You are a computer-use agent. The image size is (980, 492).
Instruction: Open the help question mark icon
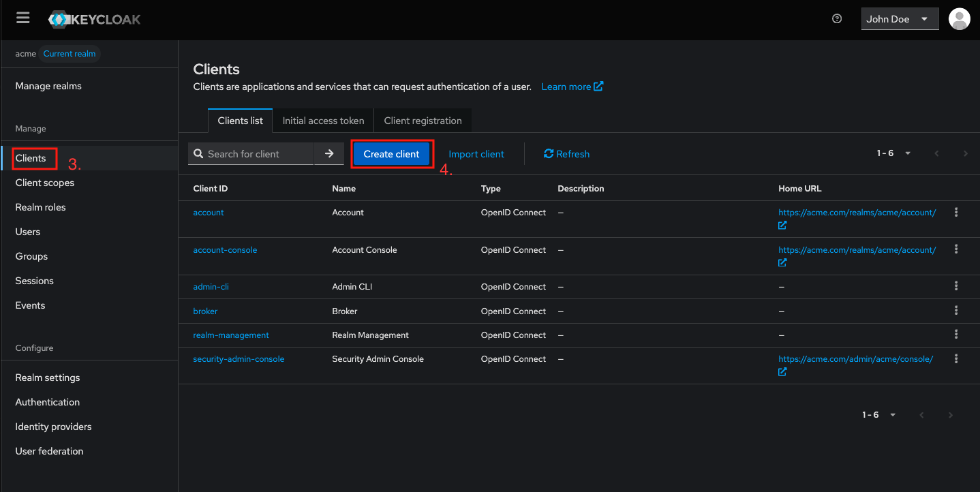[837, 18]
